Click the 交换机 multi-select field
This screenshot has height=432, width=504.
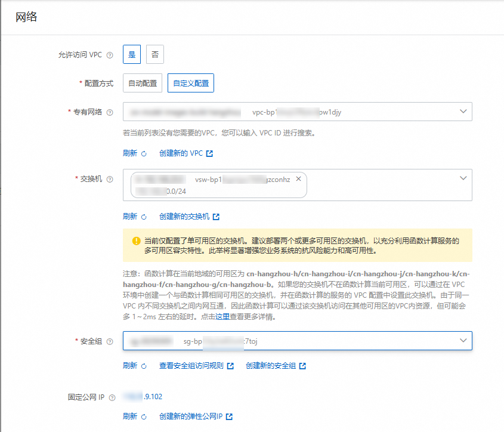point(297,185)
